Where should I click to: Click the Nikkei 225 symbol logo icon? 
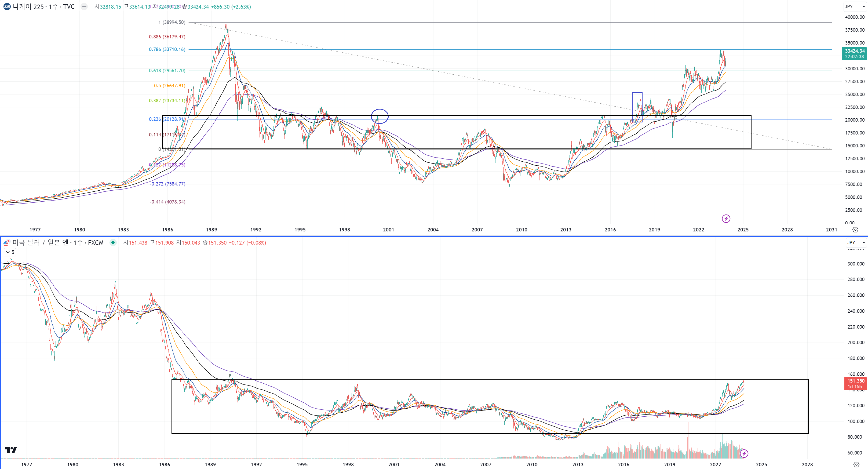coord(7,7)
